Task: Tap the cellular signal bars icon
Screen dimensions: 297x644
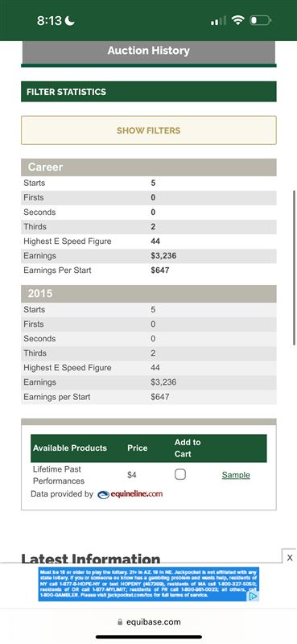Action: coord(218,21)
